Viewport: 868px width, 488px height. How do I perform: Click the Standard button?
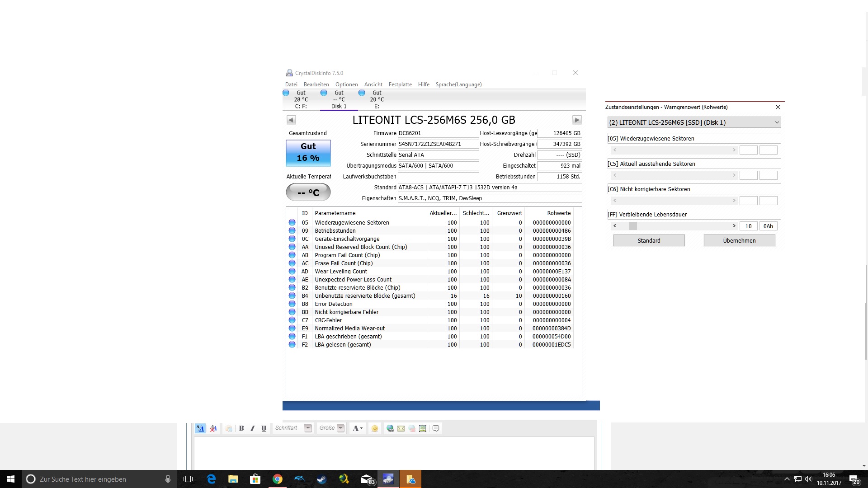pyautogui.click(x=649, y=240)
